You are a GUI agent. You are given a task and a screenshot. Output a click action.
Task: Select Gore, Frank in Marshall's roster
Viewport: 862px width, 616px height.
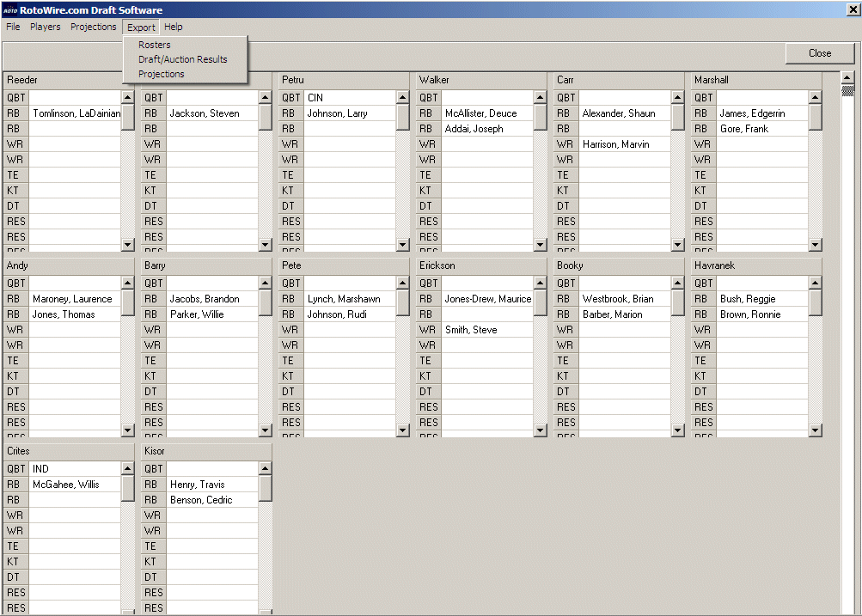762,129
